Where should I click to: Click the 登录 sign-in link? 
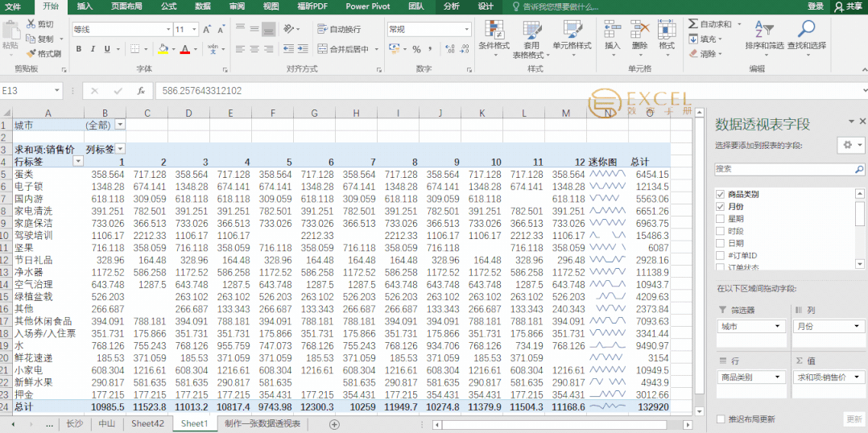(x=816, y=6)
